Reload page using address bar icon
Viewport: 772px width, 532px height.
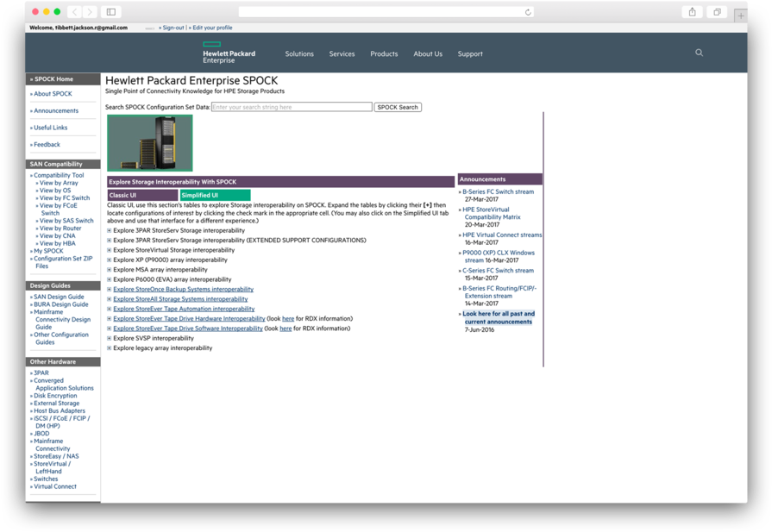pyautogui.click(x=528, y=12)
